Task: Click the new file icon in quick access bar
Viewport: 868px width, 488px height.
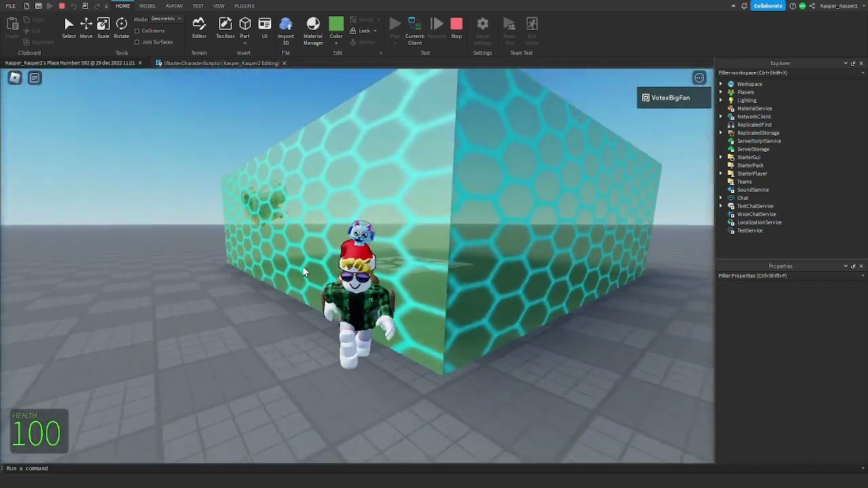Action: 26,6
